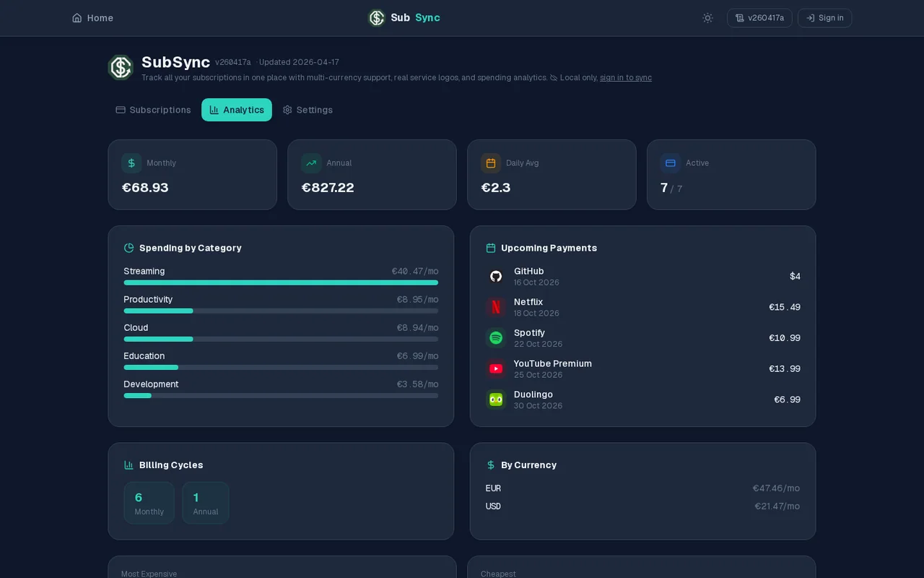The height and width of the screenshot is (578, 924).
Task: Switch to the Subscriptions tab
Action: pyautogui.click(x=153, y=110)
